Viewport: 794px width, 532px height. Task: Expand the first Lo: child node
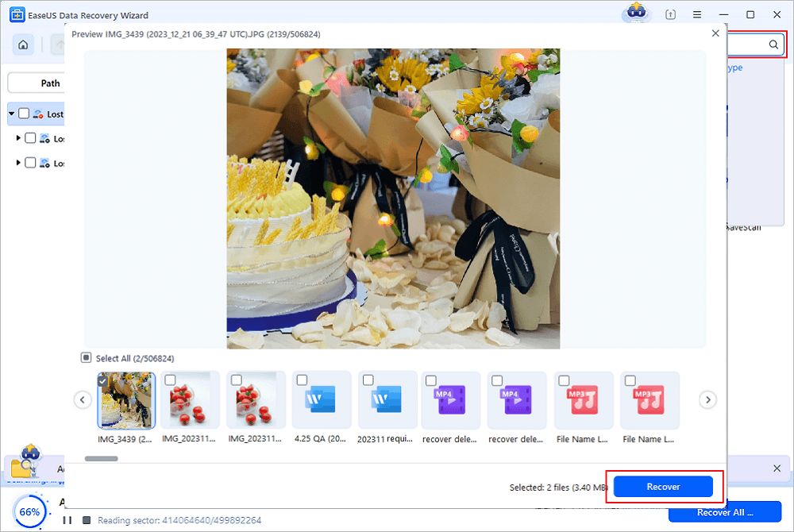point(18,137)
